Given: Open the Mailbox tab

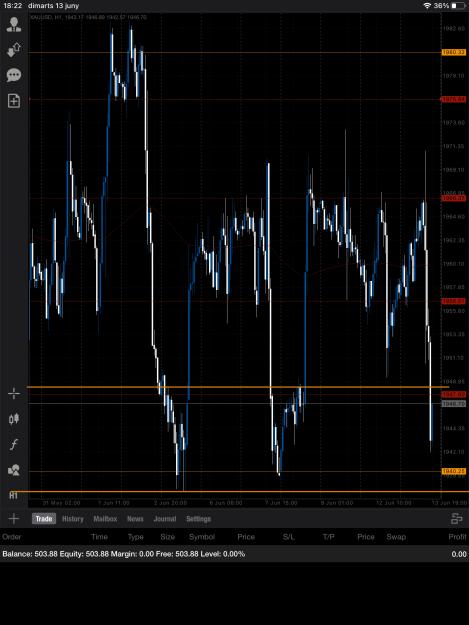Looking at the screenshot, I should coord(105,519).
